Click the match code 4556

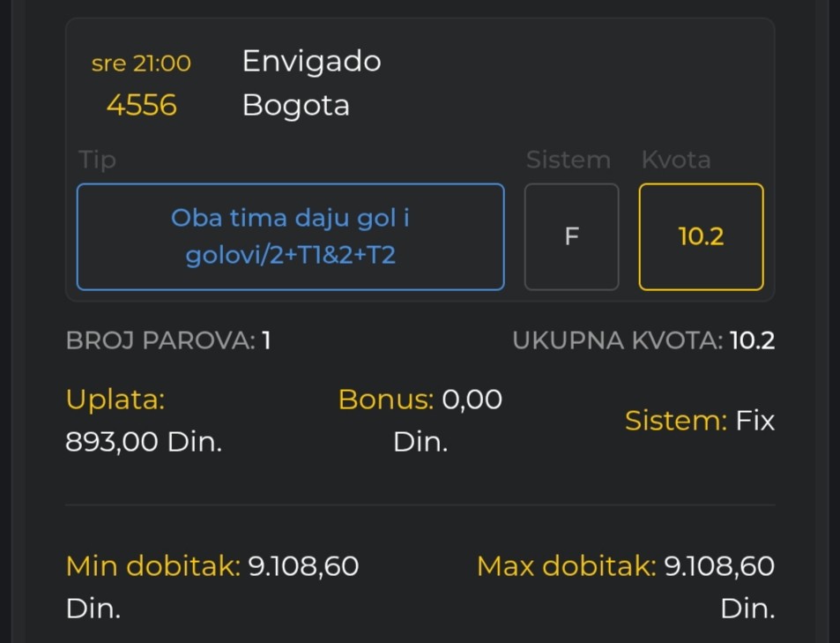click(141, 105)
